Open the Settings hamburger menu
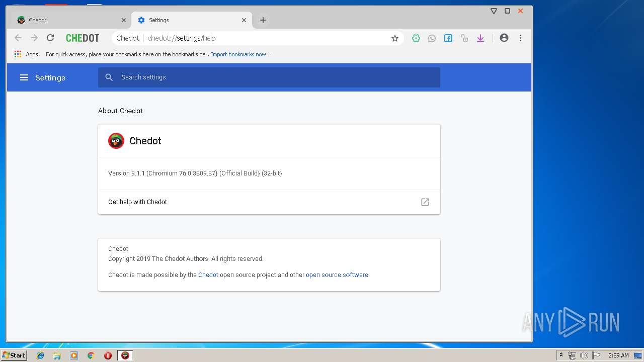 click(x=24, y=77)
